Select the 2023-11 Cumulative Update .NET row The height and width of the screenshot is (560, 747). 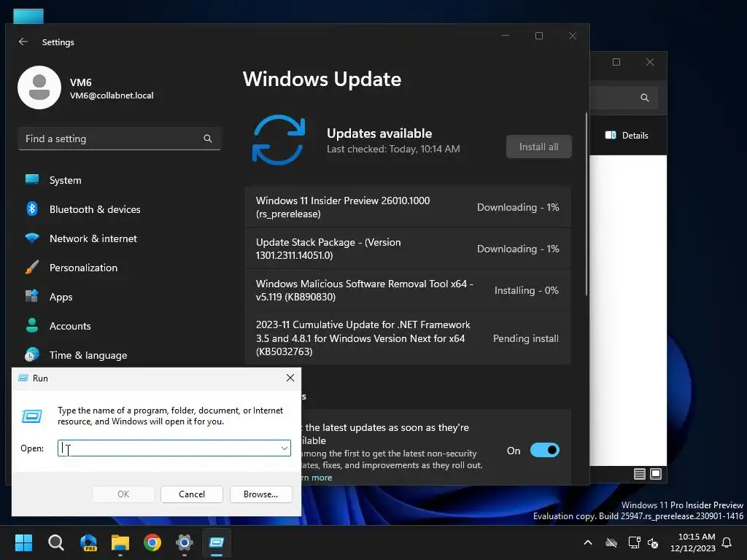407,338
